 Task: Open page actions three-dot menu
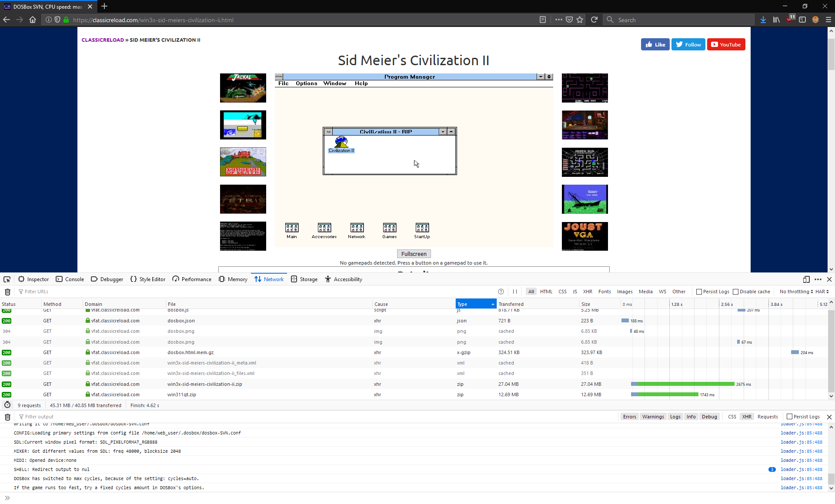coord(559,20)
